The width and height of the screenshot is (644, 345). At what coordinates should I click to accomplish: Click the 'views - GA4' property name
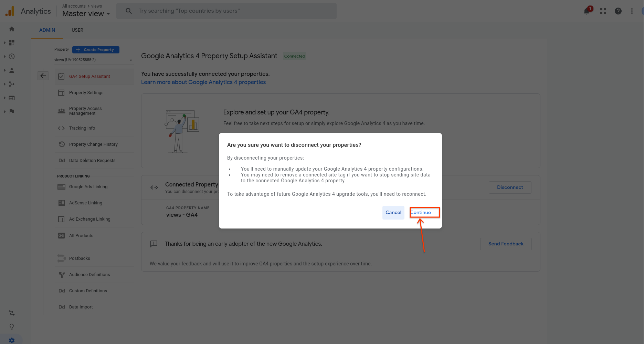click(x=182, y=215)
